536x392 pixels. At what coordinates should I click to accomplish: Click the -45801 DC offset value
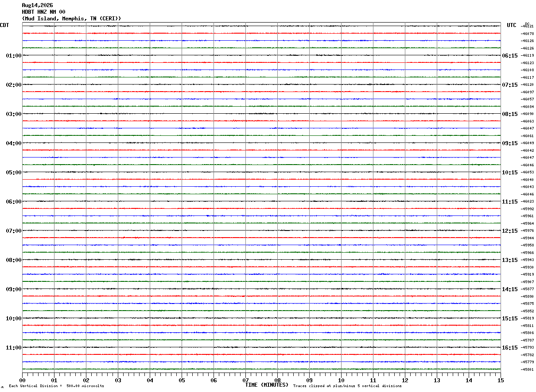point(528,369)
